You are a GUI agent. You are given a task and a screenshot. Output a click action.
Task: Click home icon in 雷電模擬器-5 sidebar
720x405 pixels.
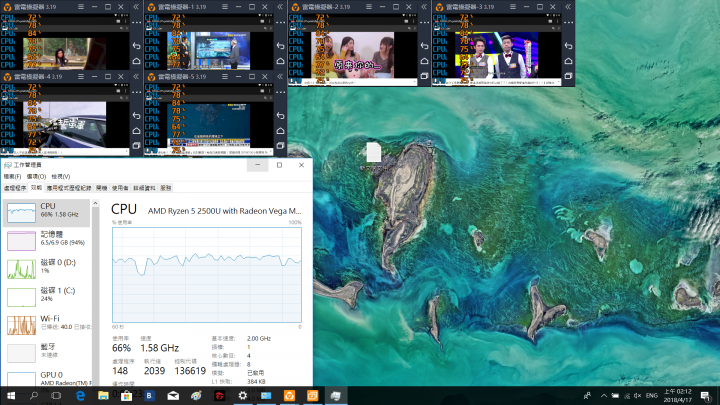click(281, 131)
